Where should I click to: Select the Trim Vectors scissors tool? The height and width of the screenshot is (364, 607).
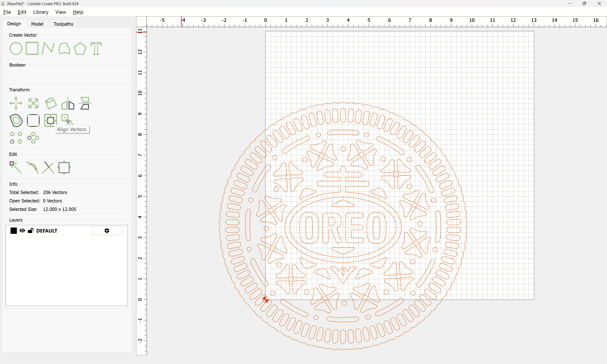click(x=48, y=167)
